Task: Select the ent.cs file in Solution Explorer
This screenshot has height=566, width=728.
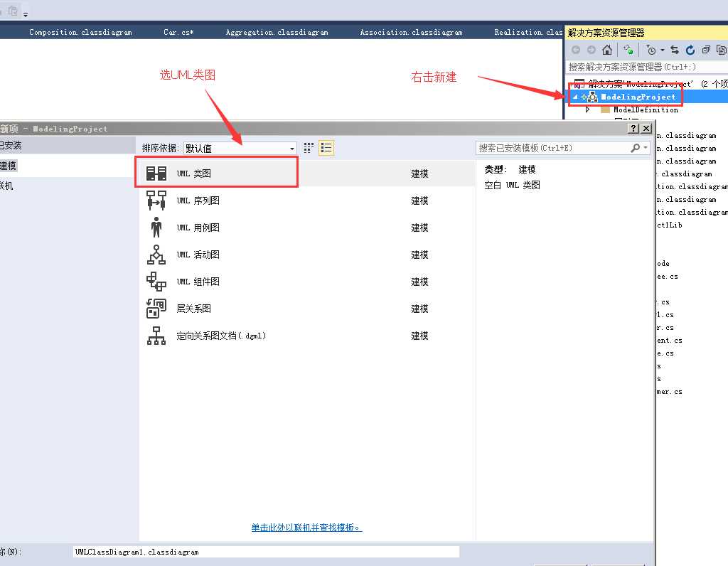Action: point(670,341)
